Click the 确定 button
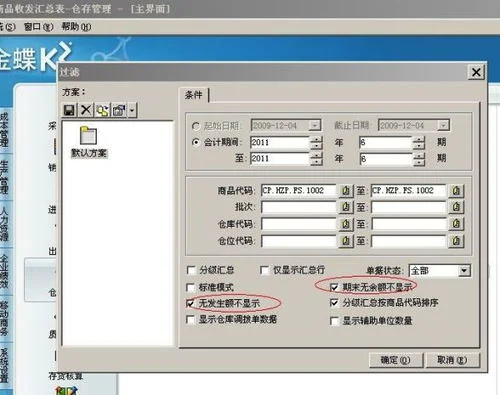The width and height of the screenshot is (500, 395). 396,360
